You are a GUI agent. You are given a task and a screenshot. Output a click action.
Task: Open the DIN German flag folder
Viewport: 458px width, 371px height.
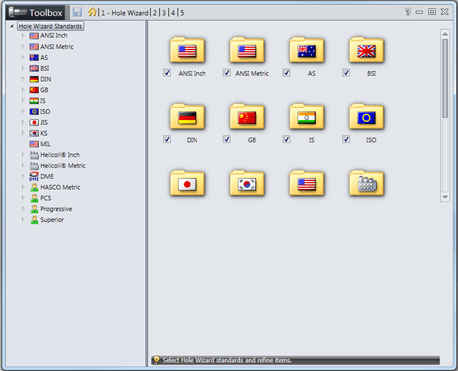coord(187,116)
